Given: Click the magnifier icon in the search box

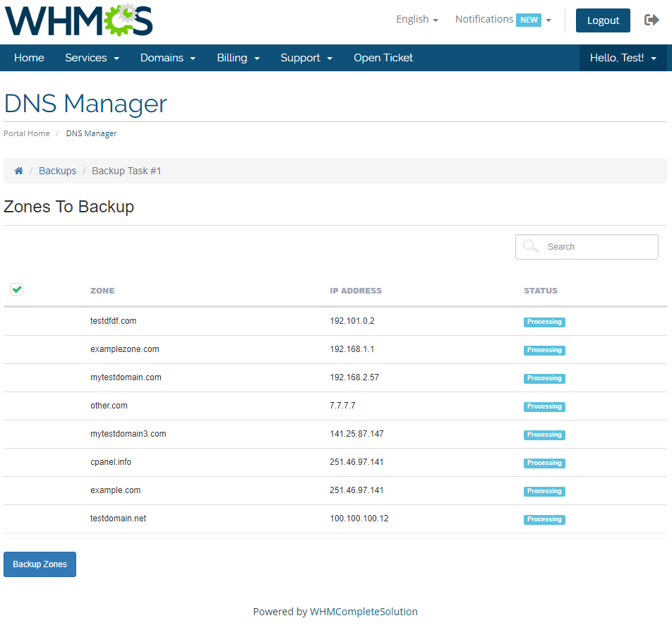Looking at the screenshot, I should [x=531, y=247].
